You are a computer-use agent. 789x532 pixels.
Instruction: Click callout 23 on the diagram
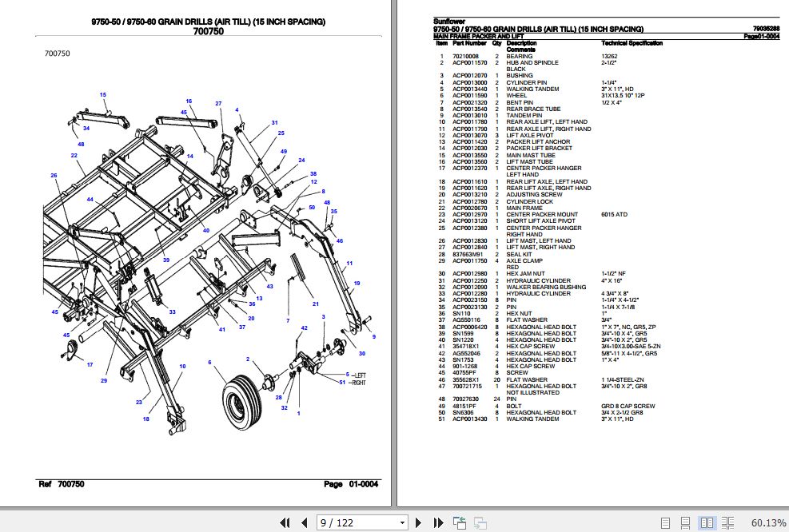[139, 403]
